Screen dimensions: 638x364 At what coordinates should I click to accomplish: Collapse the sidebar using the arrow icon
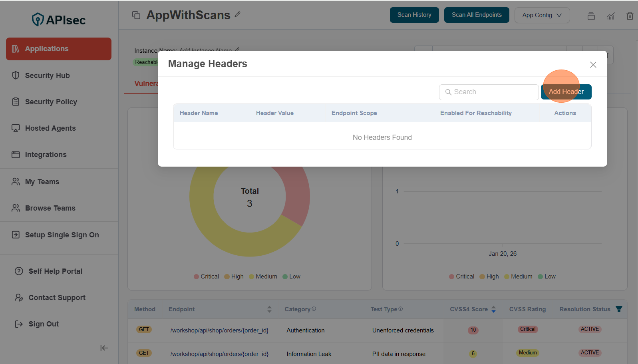tap(104, 348)
